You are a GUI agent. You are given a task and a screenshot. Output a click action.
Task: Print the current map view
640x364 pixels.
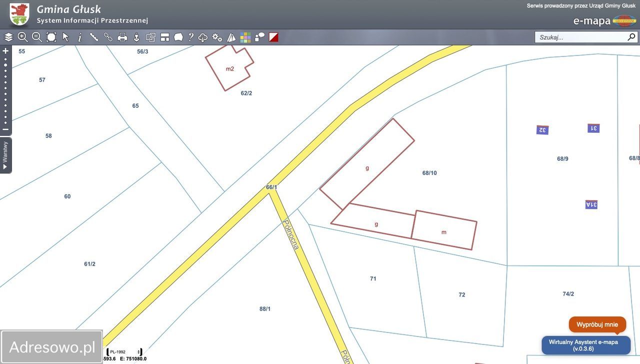pyautogui.click(x=122, y=37)
